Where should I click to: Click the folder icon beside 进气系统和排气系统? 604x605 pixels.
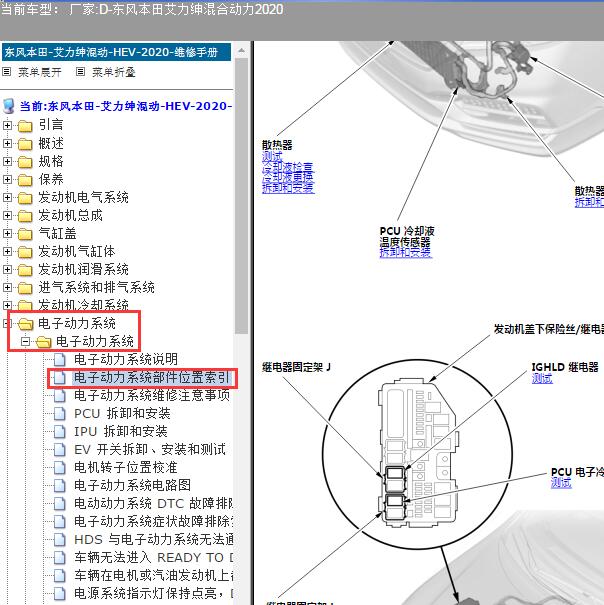click(25, 288)
